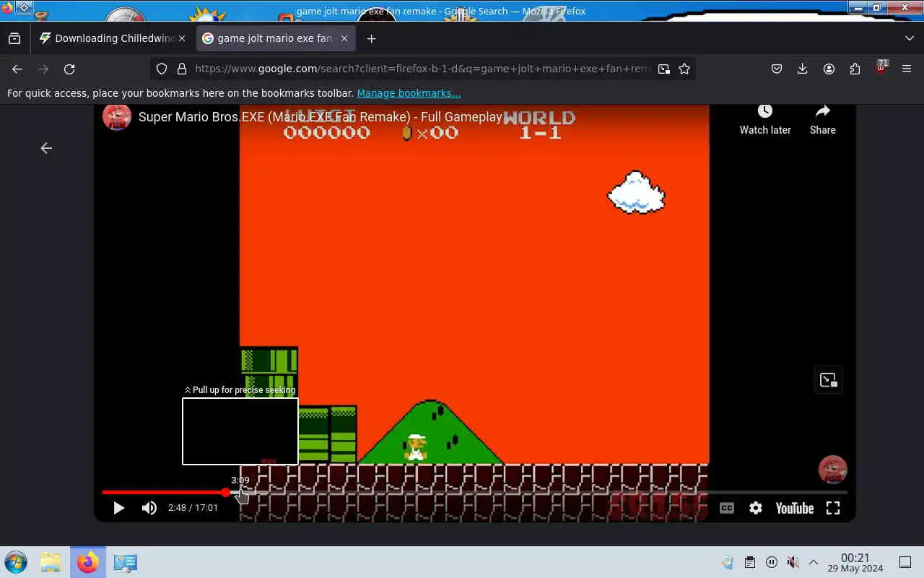Open video title Super Mario Bros.EXE link
The width and height of the screenshot is (924, 578).
(320, 117)
